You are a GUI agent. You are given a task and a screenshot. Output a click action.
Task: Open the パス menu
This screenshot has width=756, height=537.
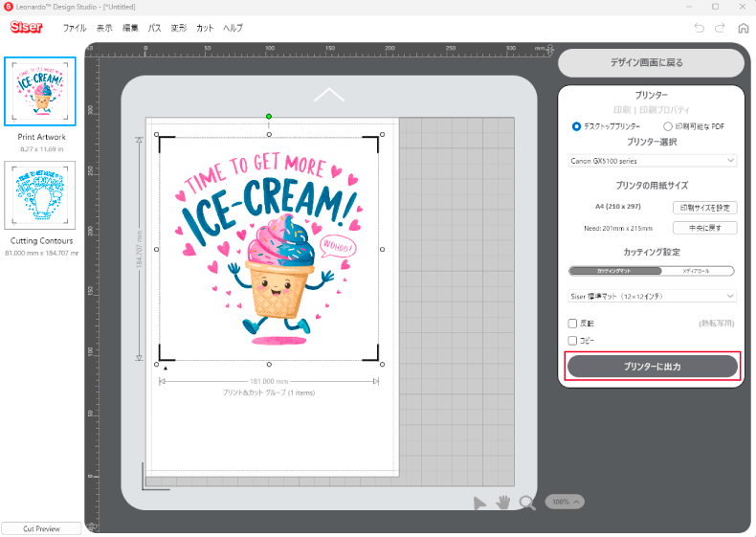[x=154, y=28]
